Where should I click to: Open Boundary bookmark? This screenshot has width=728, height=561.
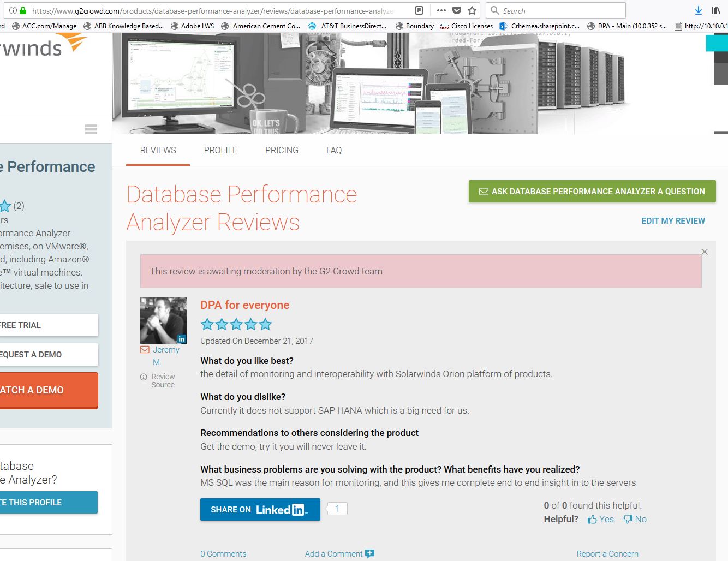point(415,26)
